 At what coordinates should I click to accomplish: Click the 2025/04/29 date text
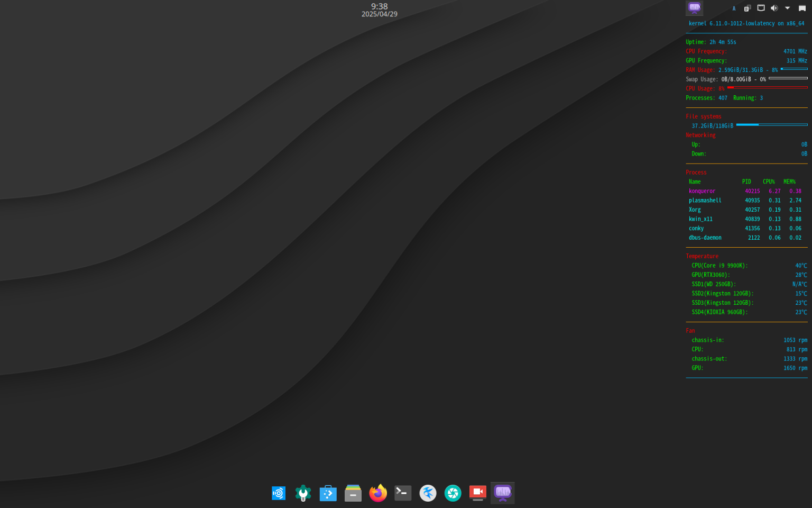380,14
